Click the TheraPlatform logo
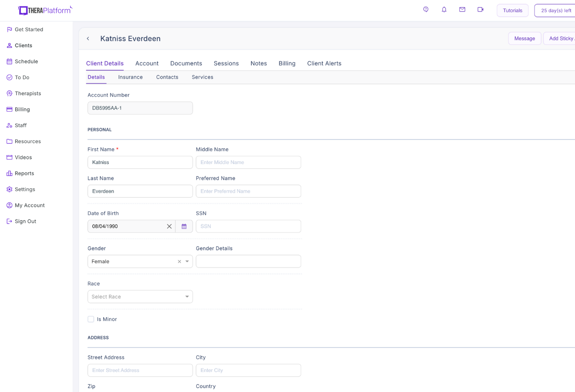Image resolution: width=575 pixels, height=392 pixels. tap(45, 10)
